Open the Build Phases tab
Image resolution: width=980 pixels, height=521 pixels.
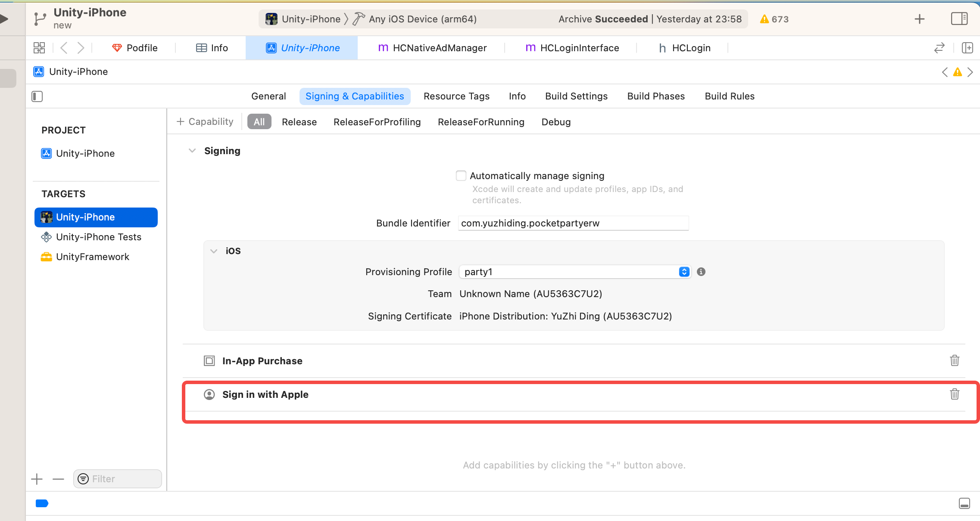[x=656, y=96]
